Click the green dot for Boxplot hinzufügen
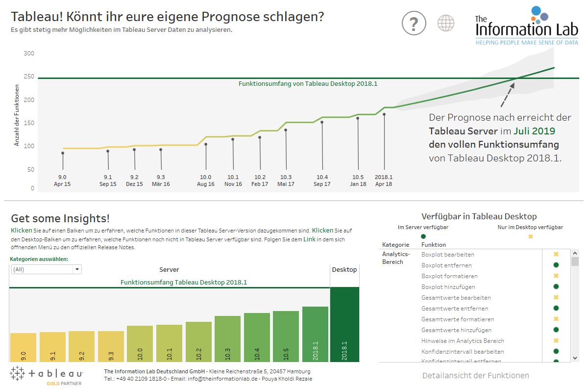The image size is (588, 390). (556, 286)
